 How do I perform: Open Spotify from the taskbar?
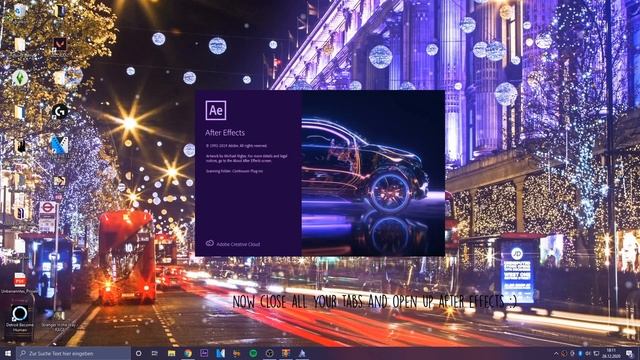click(x=253, y=353)
